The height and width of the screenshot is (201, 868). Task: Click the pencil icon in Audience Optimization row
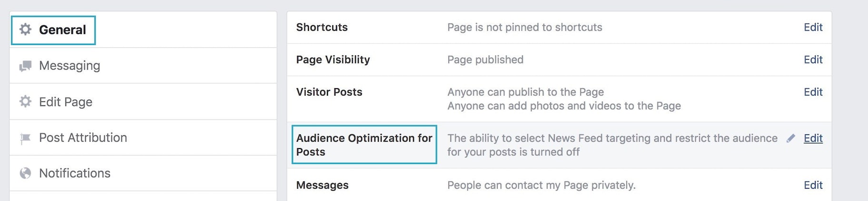pyautogui.click(x=791, y=138)
